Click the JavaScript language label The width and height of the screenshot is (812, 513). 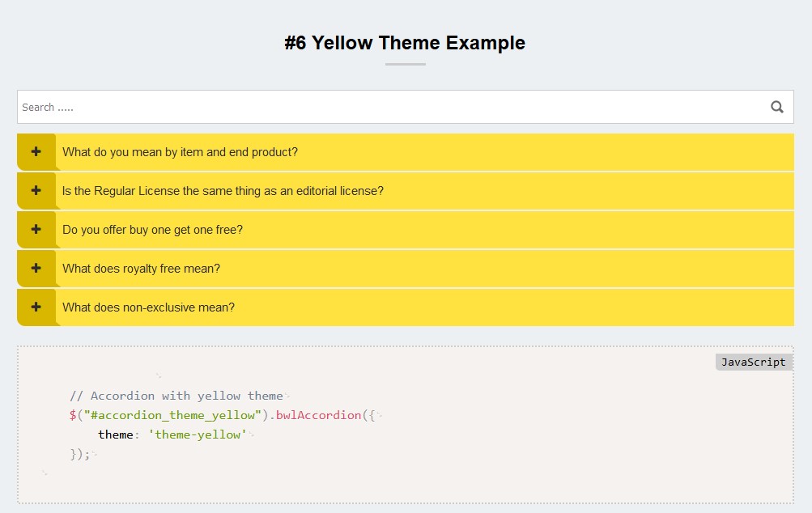point(753,362)
